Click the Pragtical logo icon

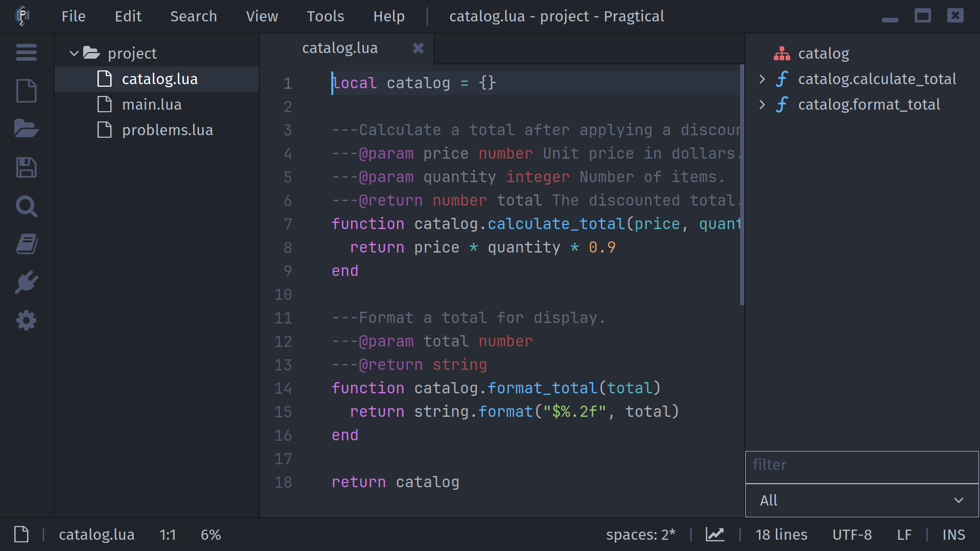pos(22,16)
